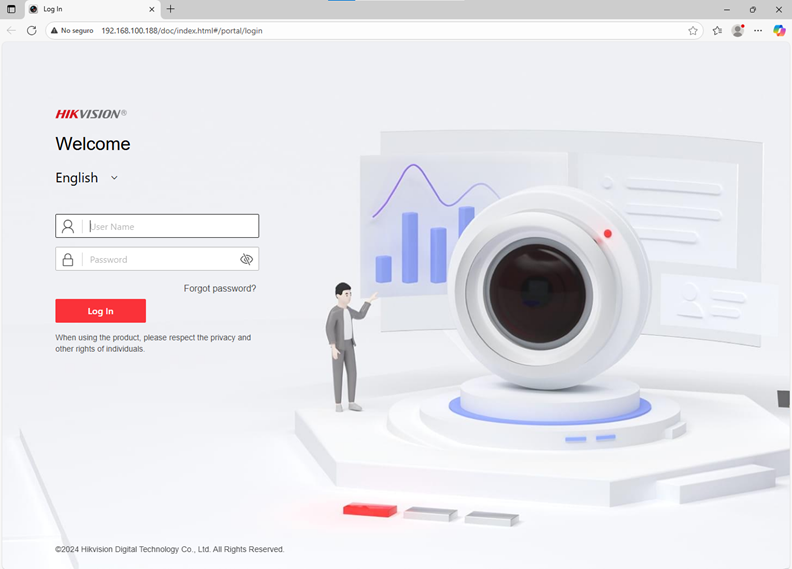Focus the Password input field
The height and width of the screenshot is (569, 792).
(160, 260)
